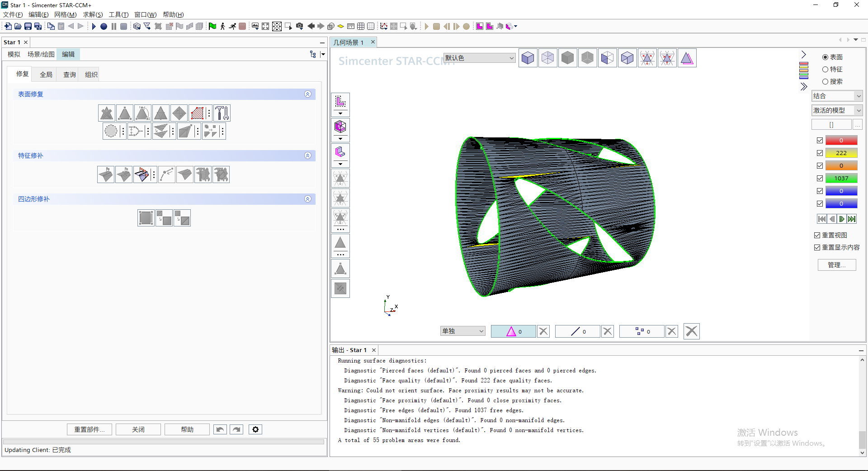868x471 pixels.
Task: Toggle the checkbox beside the red 0 diagnostic
Action: coord(820,141)
